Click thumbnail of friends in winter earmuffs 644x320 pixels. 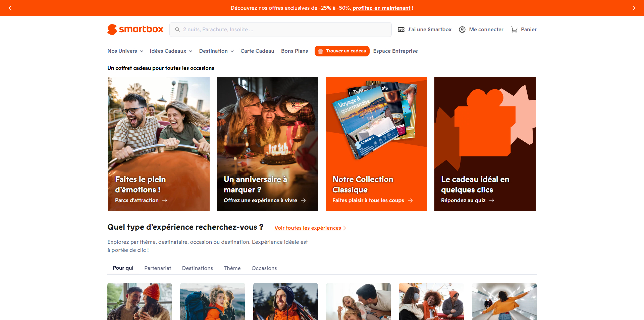tap(431, 301)
